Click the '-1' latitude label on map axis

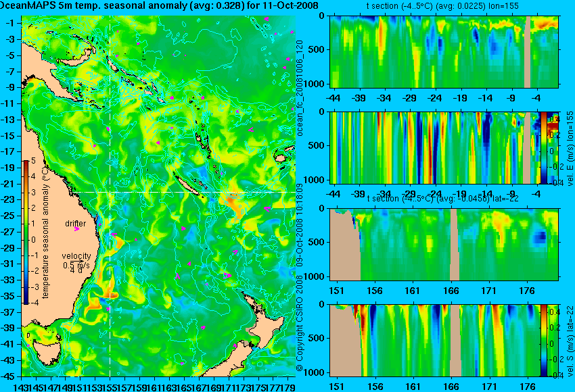pyautogui.click(x=10, y=23)
